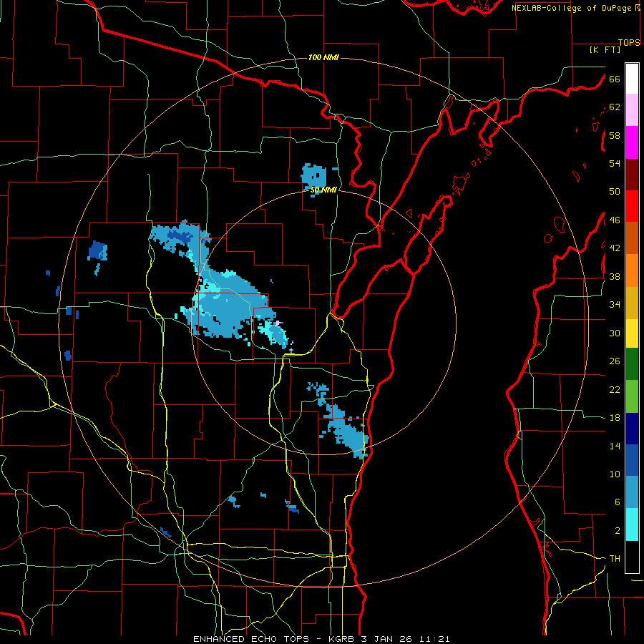The width and height of the screenshot is (644, 644).
Task: Click the 2 scale value
Action: pos(617,530)
